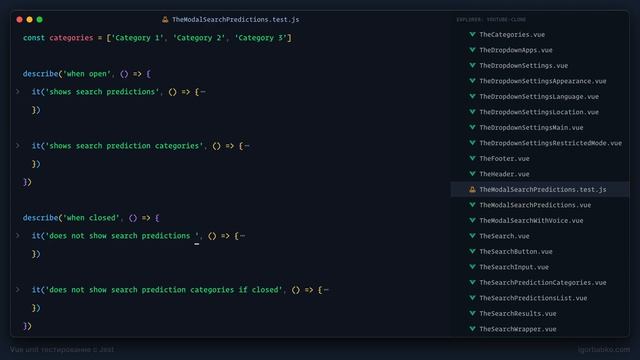Click the Jest icon in the editor title
This screenshot has width=640, height=360.
[165, 19]
